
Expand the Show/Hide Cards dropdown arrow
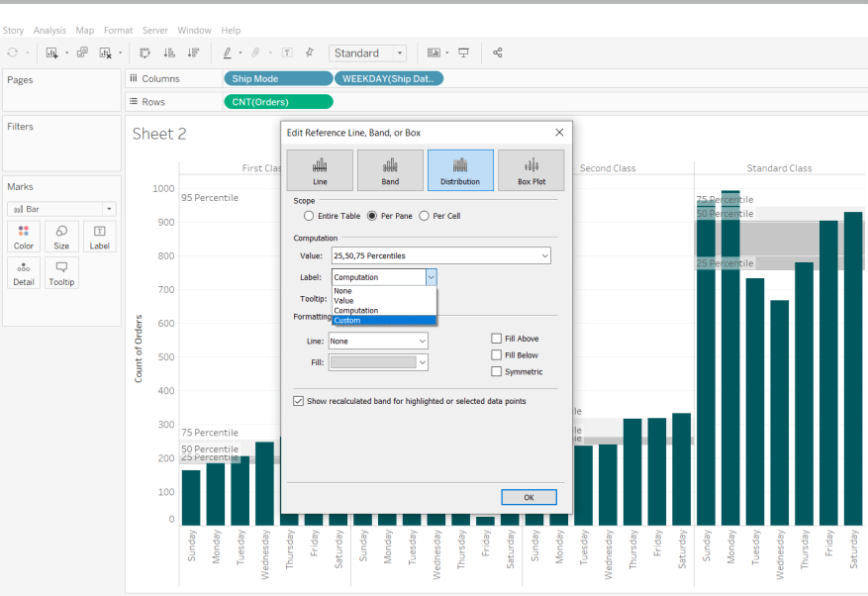[446, 53]
